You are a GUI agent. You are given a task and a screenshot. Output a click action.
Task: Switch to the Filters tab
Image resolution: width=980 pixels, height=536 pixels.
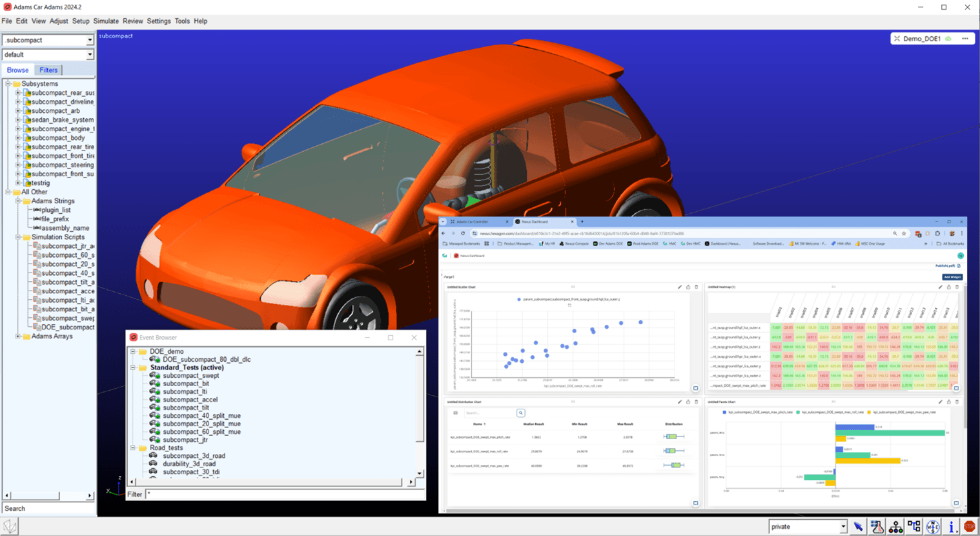point(48,70)
